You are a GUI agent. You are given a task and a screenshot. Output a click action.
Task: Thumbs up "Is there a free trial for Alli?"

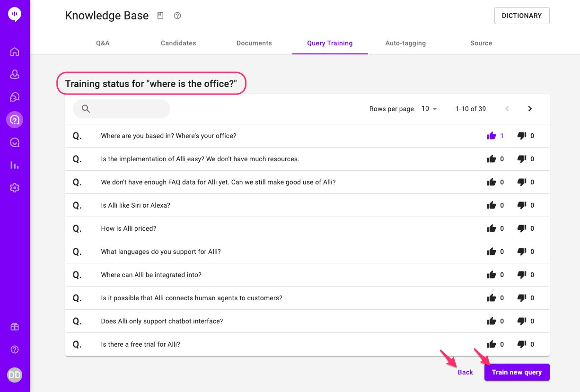click(492, 344)
